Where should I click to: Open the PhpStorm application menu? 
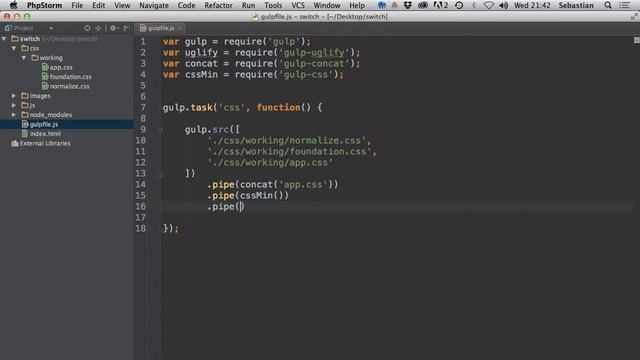click(44, 5)
